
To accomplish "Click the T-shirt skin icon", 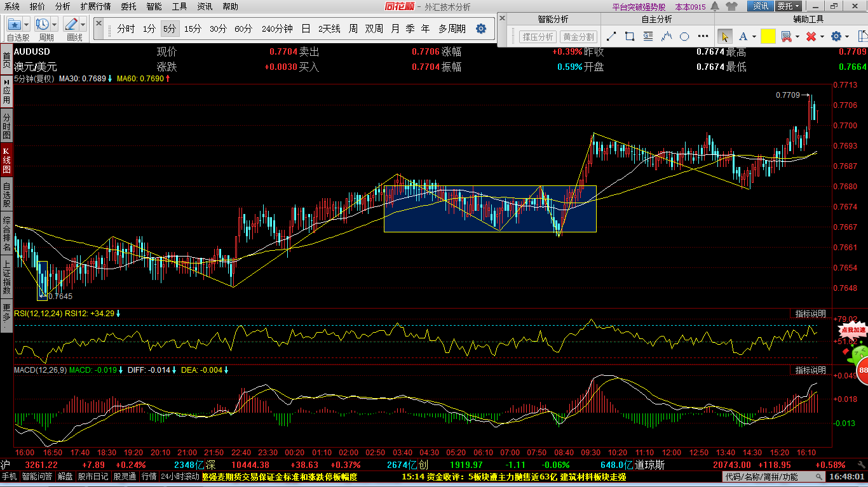I will (x=731, y=6).
